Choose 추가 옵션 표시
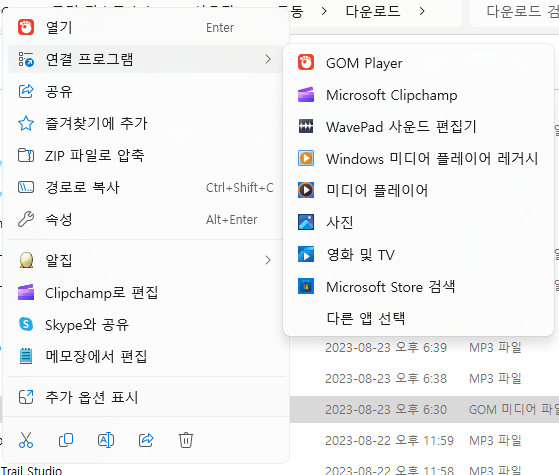 [x=92, y=397]
